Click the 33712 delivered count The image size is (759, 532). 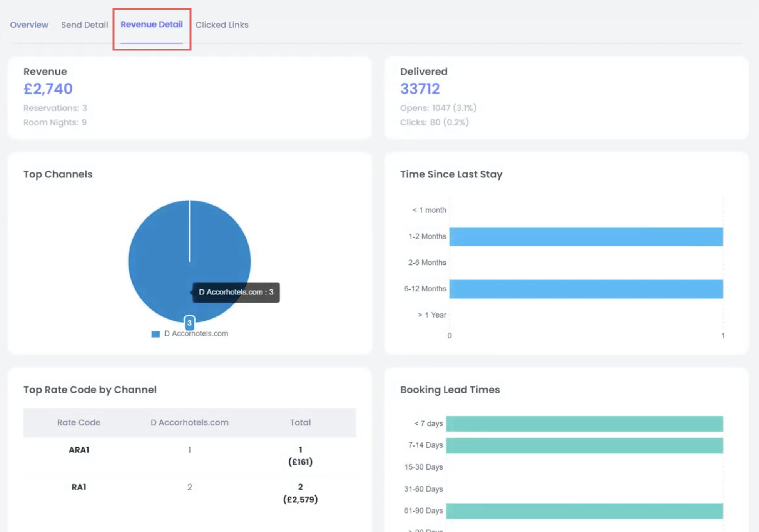tap(420, 89)
